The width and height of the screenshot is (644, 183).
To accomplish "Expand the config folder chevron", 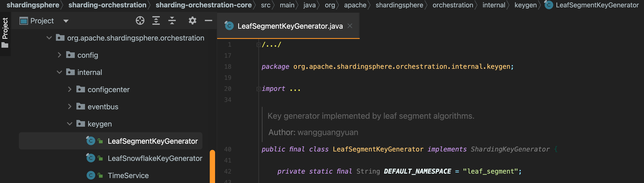I will coord(59,55).
